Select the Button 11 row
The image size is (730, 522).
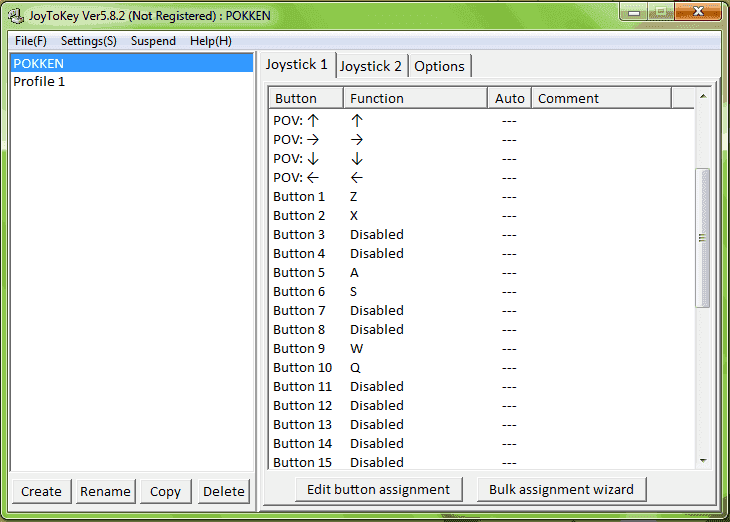coord(482,387)
